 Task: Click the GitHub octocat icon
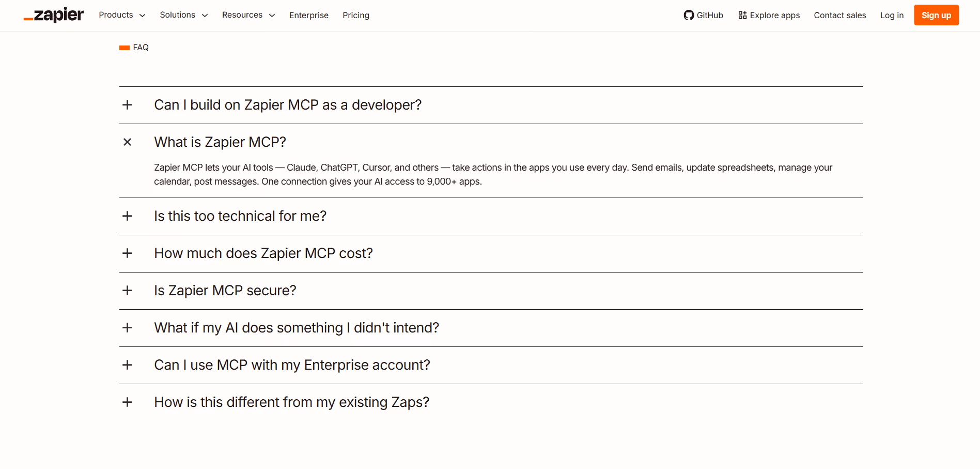pyautogui.click(x=689, y=15)
